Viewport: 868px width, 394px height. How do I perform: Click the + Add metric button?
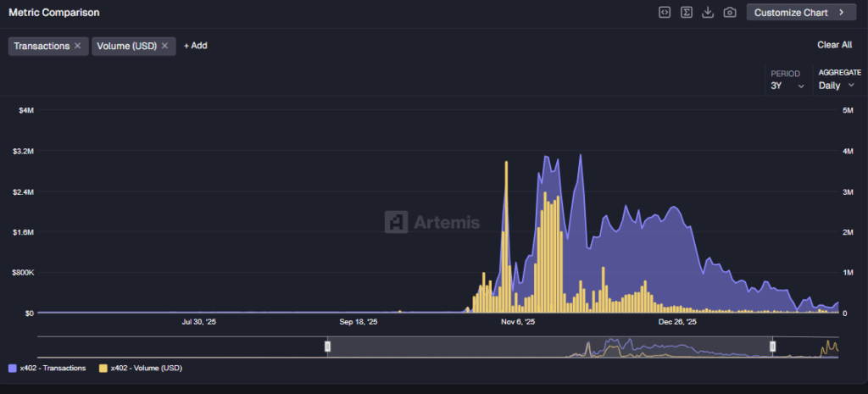[196, 46]
